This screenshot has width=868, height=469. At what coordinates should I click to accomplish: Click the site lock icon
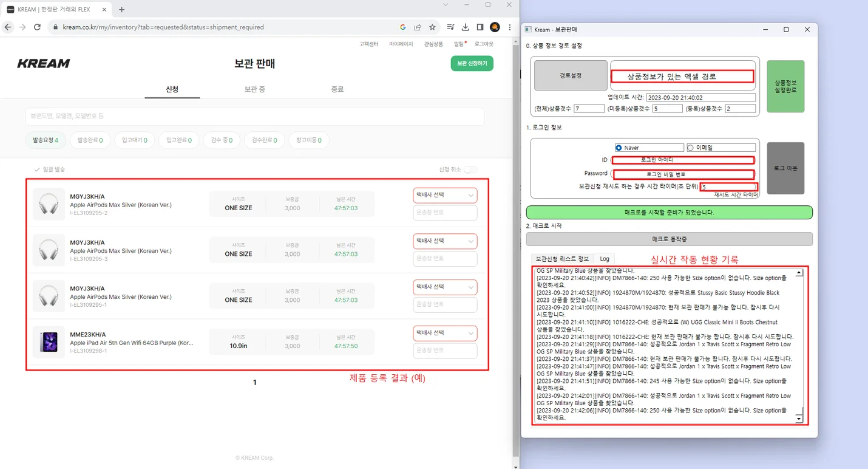point(55,27)
